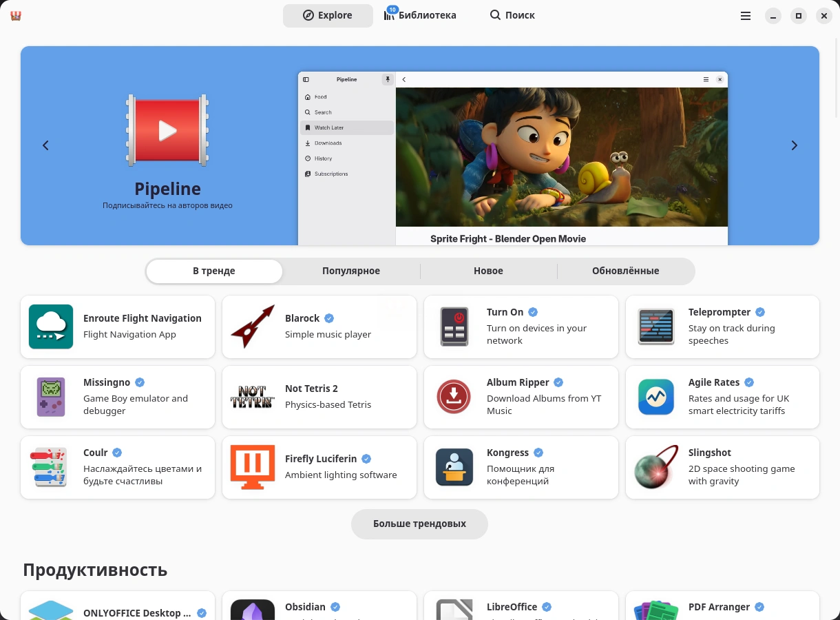Open the Firefly Luciferin monitor icon

253,467
